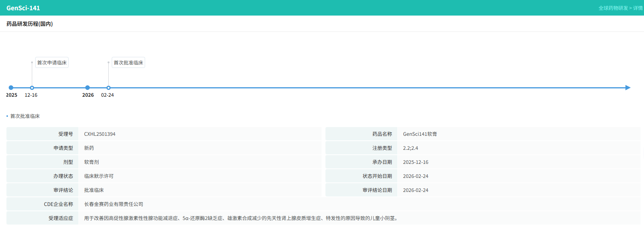Click the 详情 breadcrumb text
Image resolution: width=644 pixels, height=231 pixels.
[638, 8]
